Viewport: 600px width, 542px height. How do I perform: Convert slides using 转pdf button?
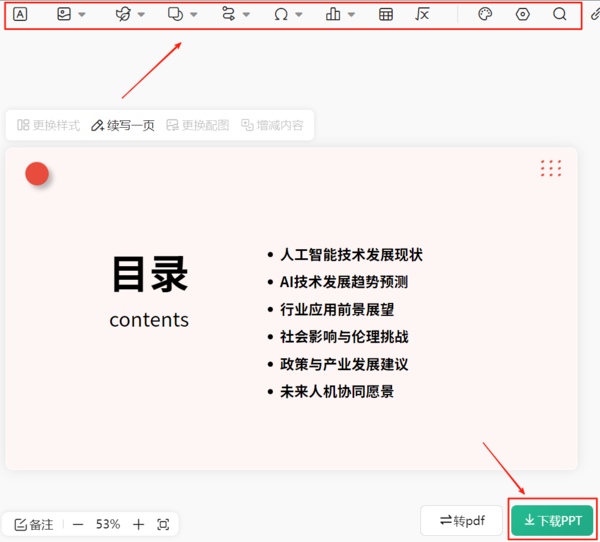click(461, 521)
